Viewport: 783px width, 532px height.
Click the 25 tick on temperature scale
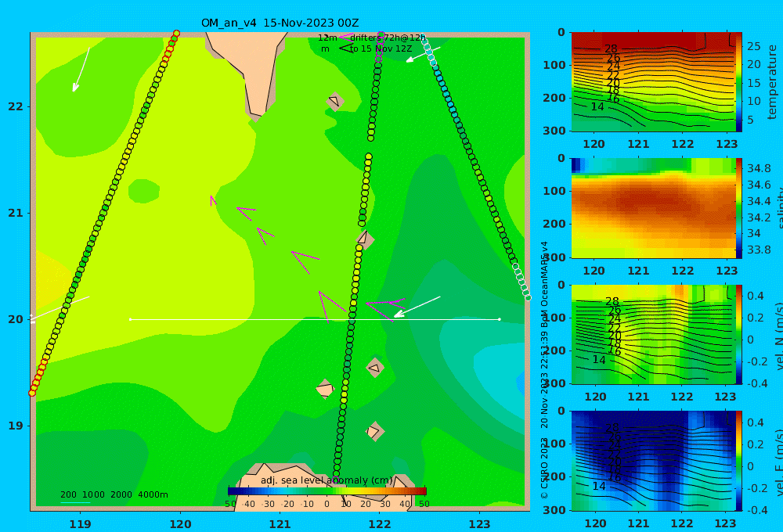coord(753,46)
